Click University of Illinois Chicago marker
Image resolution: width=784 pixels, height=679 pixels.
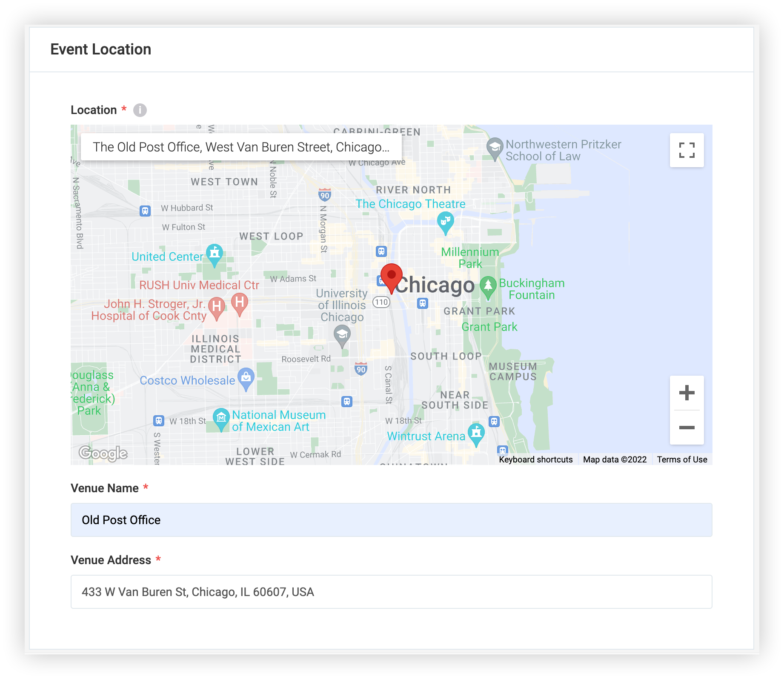pyautogui.click(x=342, y=336)
